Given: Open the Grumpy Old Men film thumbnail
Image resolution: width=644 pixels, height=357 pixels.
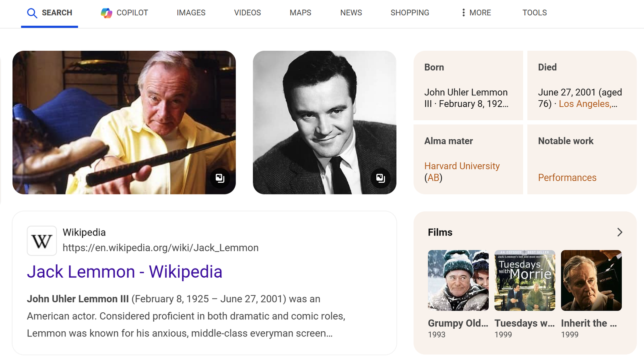Looking at the screenshot, I should coord(458,280).
